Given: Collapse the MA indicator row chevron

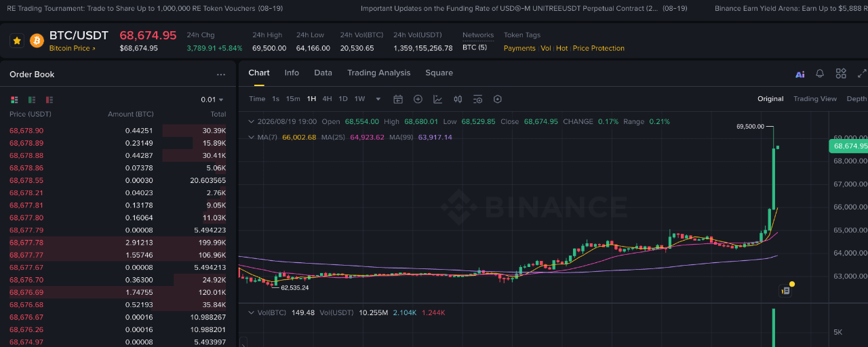Looking at the screenshot, I should tap(252, 137).
